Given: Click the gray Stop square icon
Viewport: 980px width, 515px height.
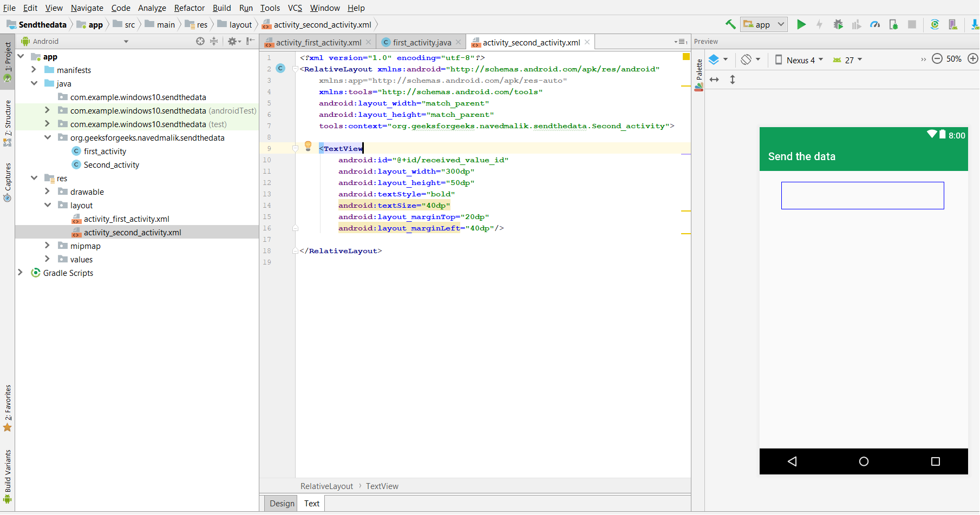Looking at the screenshot, I should point(912,24).
